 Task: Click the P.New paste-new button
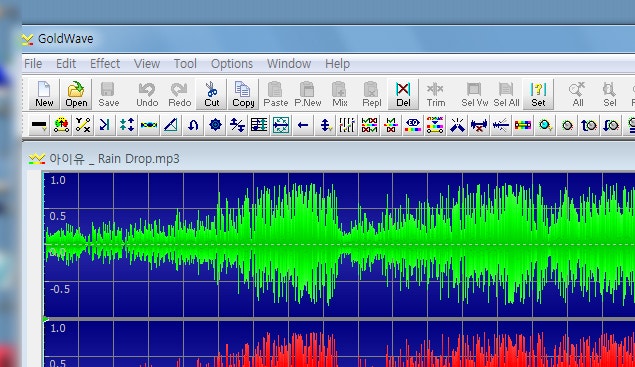click(307, 94)
